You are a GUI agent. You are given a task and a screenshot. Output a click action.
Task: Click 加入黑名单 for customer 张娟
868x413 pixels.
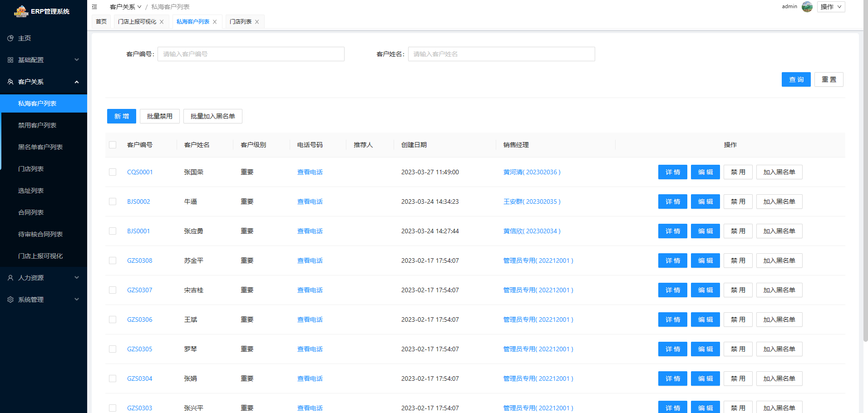tap(779, 379)
